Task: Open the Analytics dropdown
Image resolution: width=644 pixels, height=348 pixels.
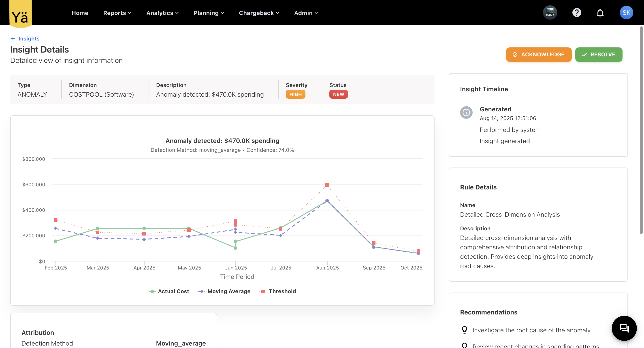Action: tap(162, 13)
